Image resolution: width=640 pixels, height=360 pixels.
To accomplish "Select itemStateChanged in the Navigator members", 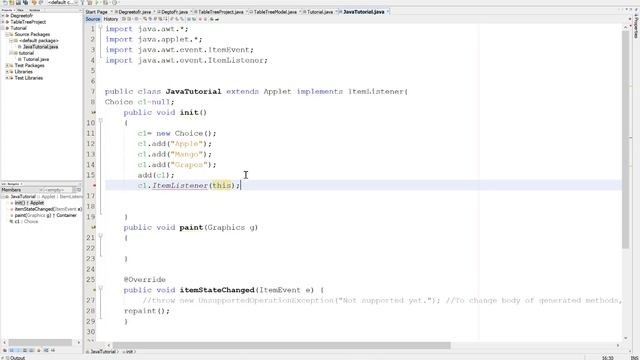I will pyautogui.click(x=48, y=209).
